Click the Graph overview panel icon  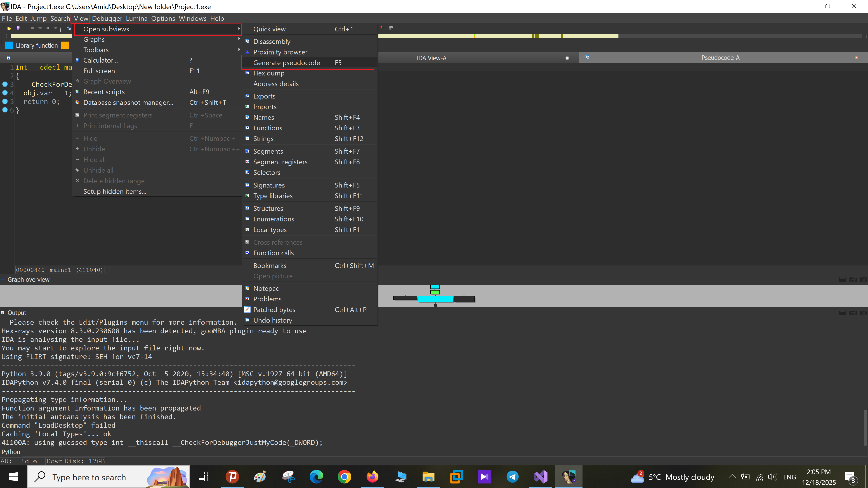click(3, 279)
